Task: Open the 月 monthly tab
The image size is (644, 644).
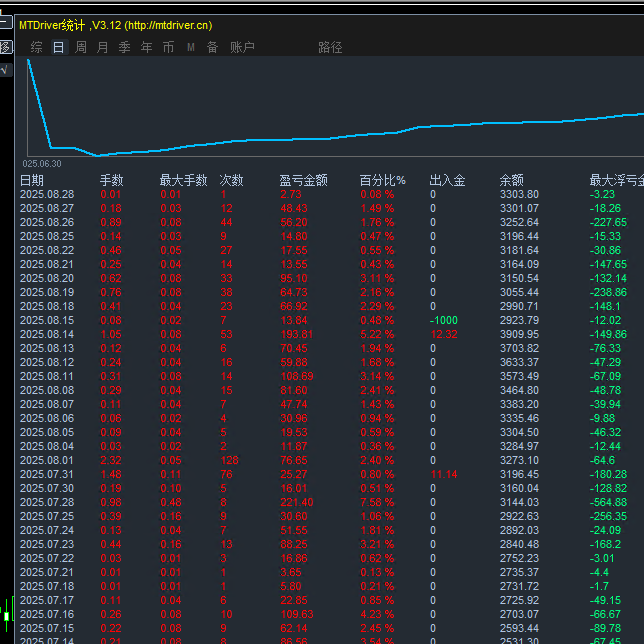Action: click(x=102, y=47)
